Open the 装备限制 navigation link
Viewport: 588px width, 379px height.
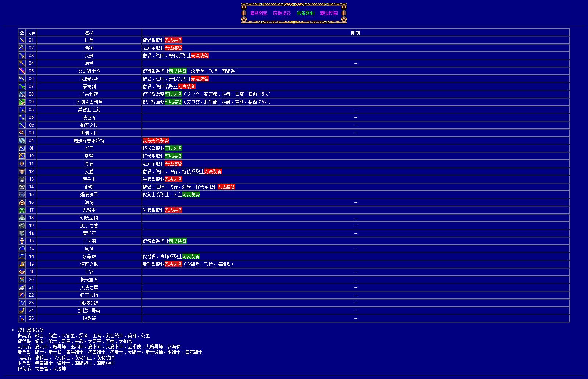[305, 13]
